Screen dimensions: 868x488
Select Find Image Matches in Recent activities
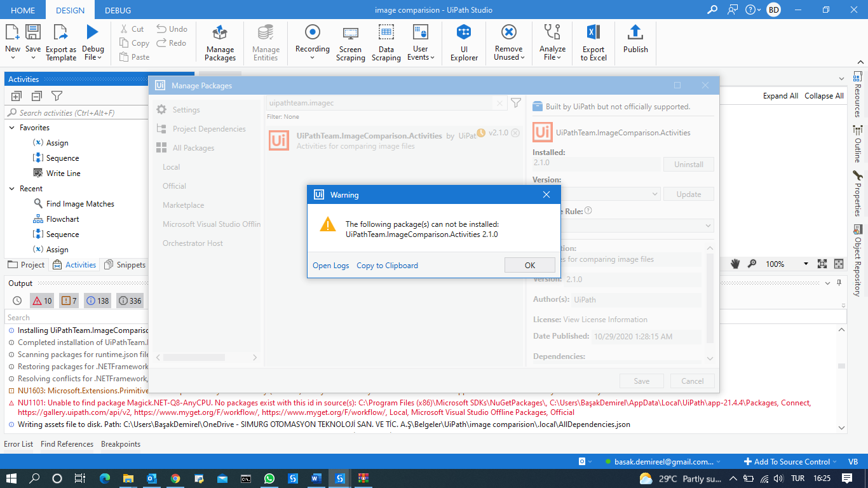coord(80,204)
